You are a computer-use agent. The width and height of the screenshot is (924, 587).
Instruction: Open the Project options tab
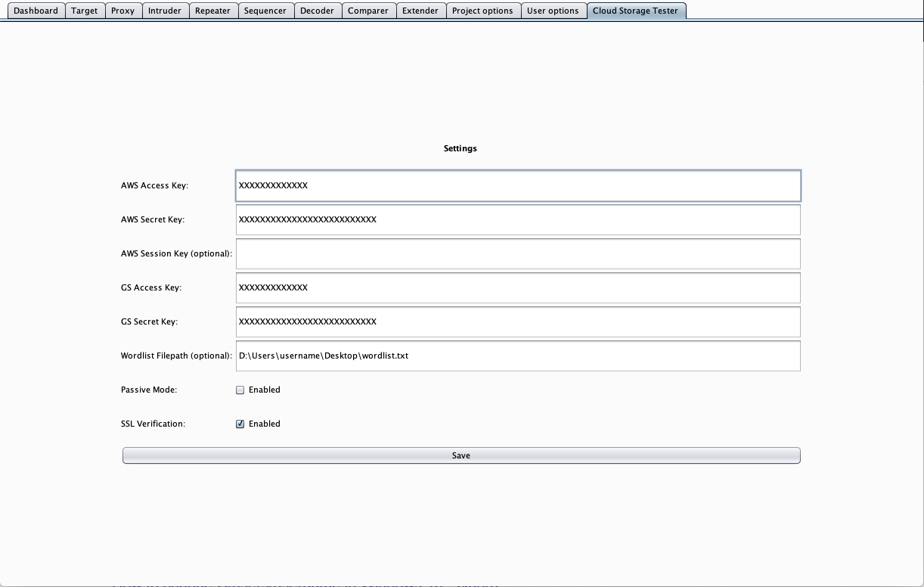click(x=483, y=11)
